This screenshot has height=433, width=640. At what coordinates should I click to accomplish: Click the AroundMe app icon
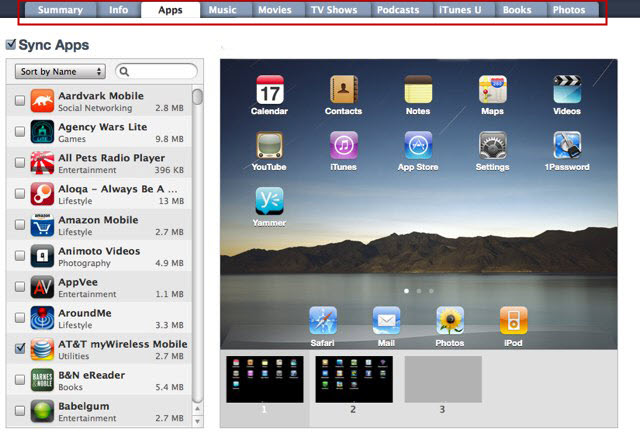[42, 318]
